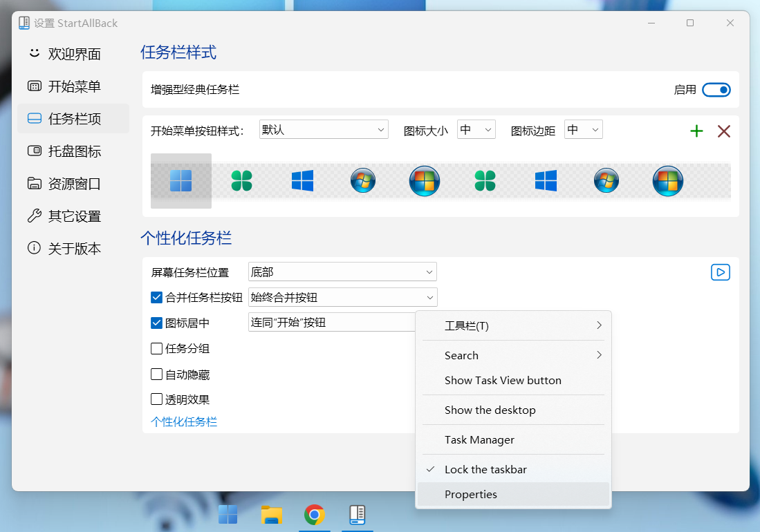Open the 连同“开始”按钮 dropdown

click(332, 323)
